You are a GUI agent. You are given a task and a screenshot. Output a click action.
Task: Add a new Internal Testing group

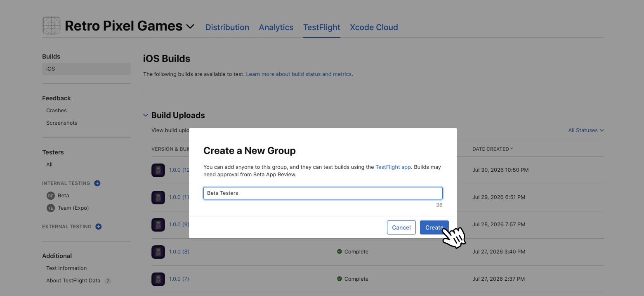pos(97,183)
